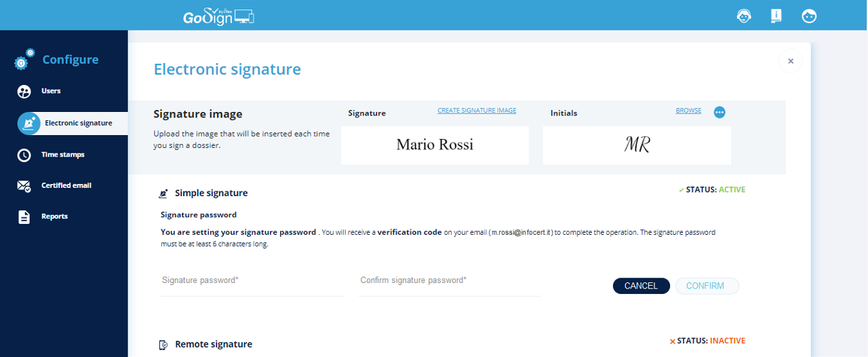
Task: Click the Time stamps clock icon
Action: pos(24,155)
